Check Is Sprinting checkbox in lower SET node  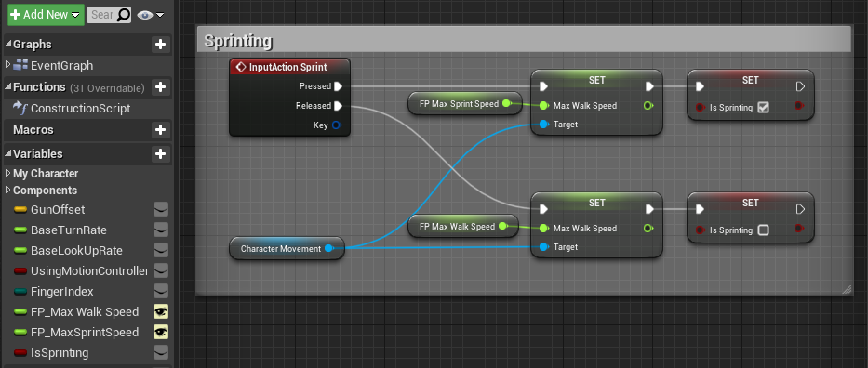[x=764, y=230]
